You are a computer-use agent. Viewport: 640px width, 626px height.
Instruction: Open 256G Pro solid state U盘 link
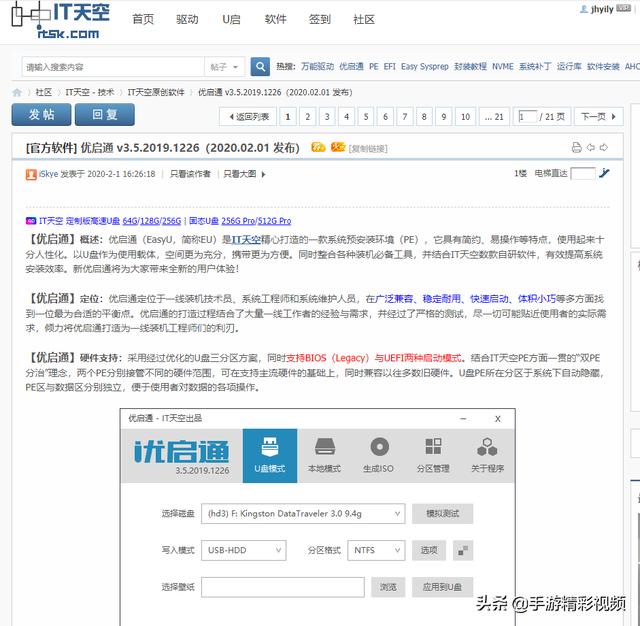238,221
